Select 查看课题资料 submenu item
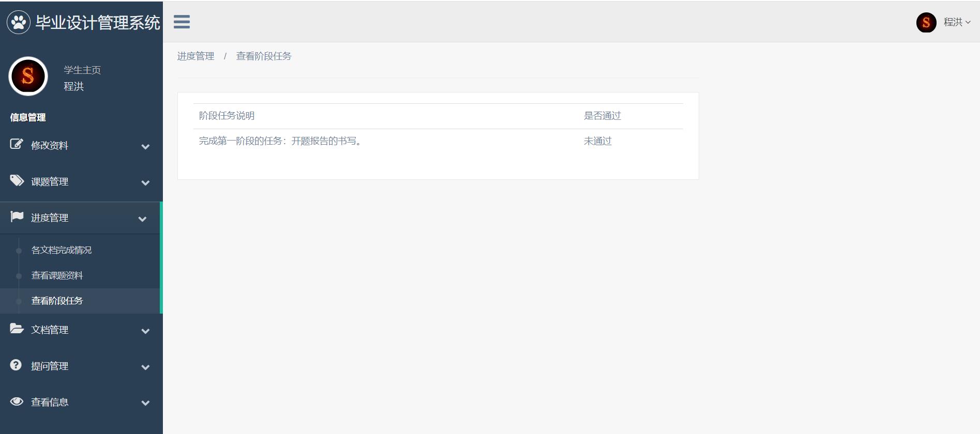 [57, 275]
